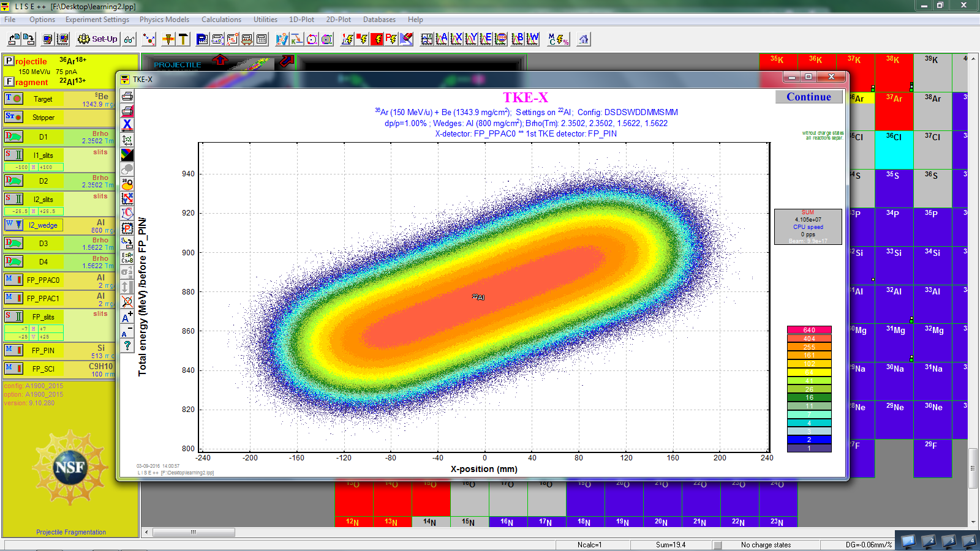This screenshot has height=551, width=980.
Task: Click the help question mark icon
Action: coord(127,346)
